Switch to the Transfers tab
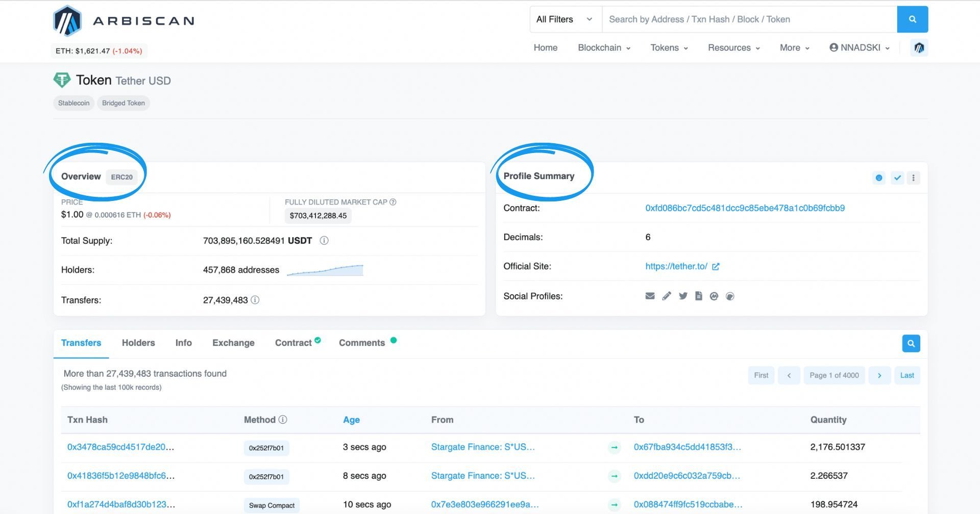 pos(81,343)
